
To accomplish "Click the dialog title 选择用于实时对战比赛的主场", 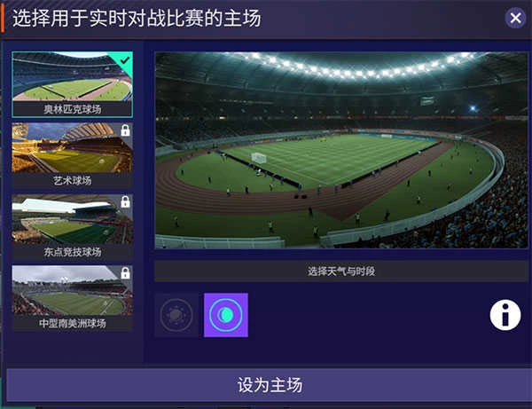I will pyautogui.click(x=137, y=18).
